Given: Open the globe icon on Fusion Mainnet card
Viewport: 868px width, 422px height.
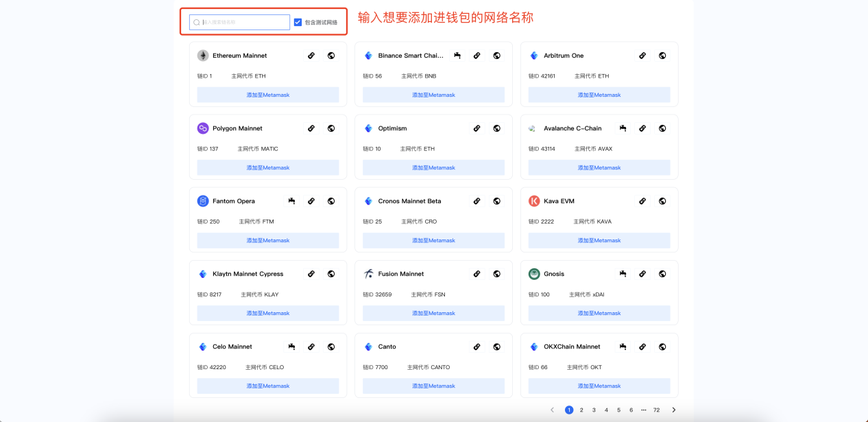Looking at the screenshot, I should tap(497, 274).
